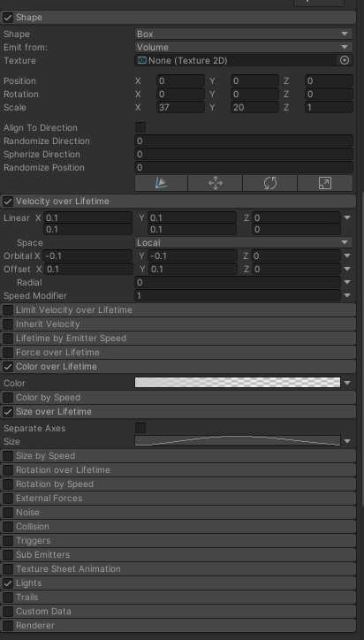The width and height of the screenshot is (364, 640).
Task: Enable the Size by Speed module
Action: (8, 456)
